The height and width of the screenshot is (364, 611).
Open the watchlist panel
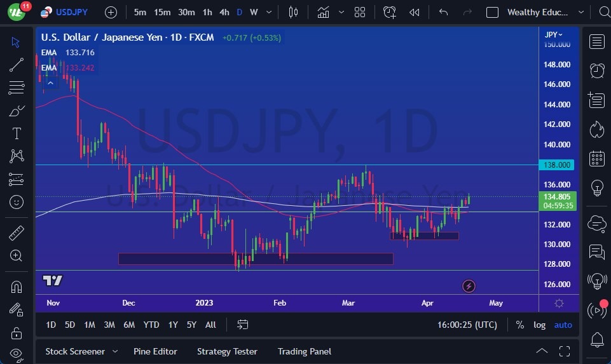[x=596, y=41]
